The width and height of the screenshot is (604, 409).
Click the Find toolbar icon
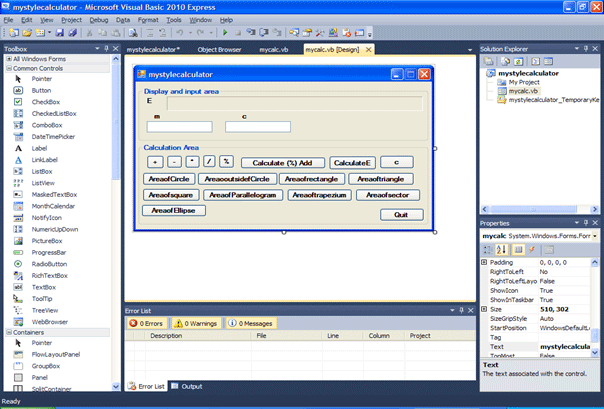(x=133, y=33)
